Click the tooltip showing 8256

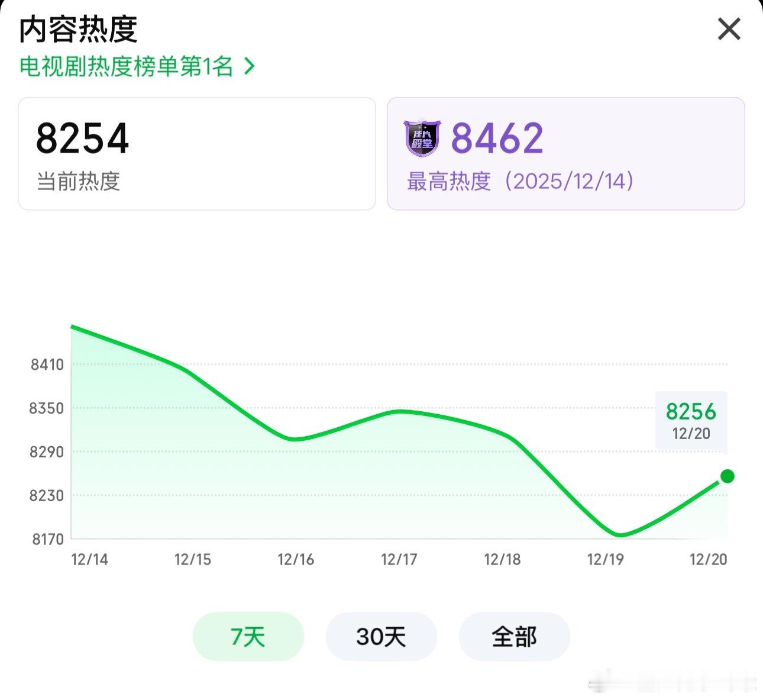[x=690, y=411]
